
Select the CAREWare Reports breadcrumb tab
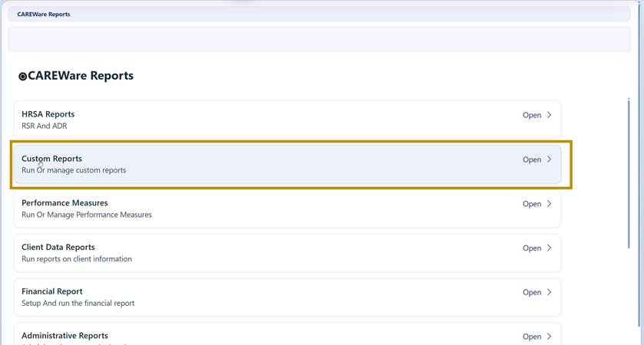click(x=44, y=14)
